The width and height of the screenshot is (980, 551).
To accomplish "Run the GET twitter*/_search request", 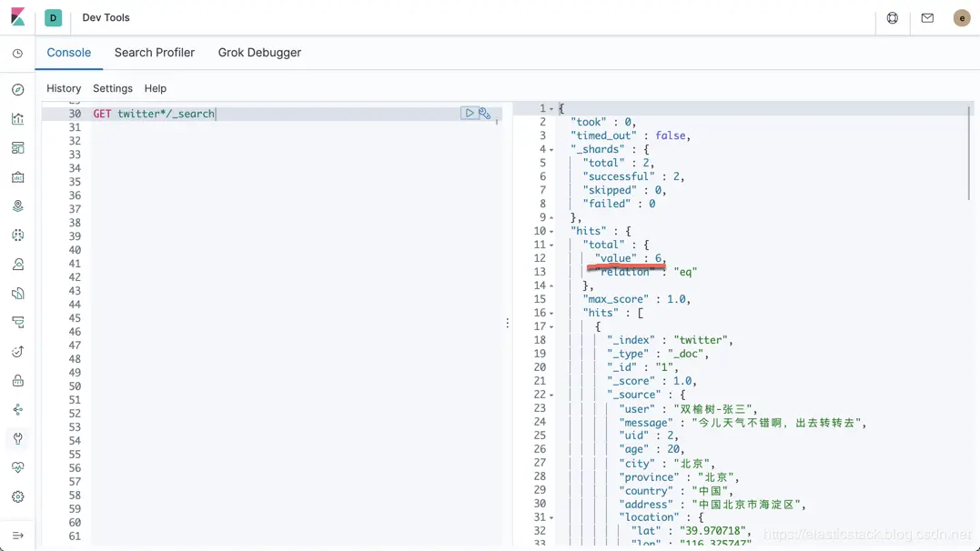I will click(x=469, y=113).
